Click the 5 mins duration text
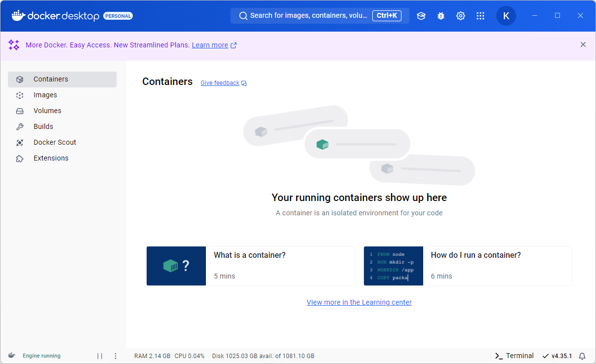This screenshot has height=364, width=596. 224,276
